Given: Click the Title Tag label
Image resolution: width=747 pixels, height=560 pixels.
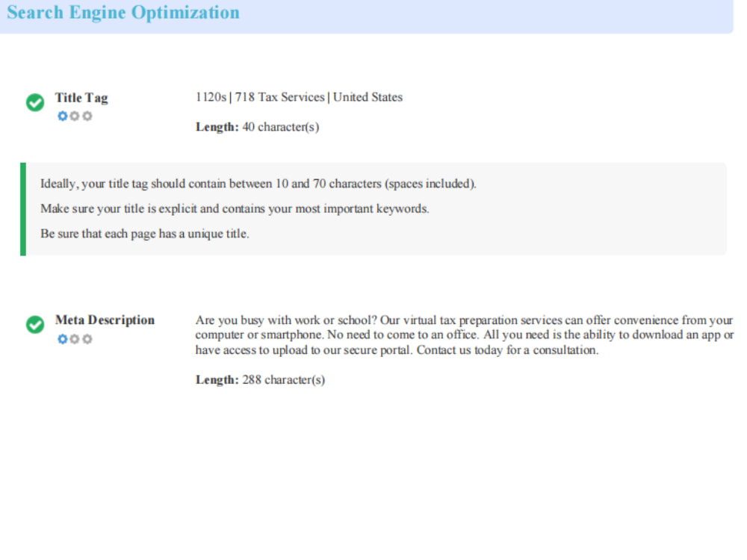Looking at the screenshot, I should click(81, 98).
